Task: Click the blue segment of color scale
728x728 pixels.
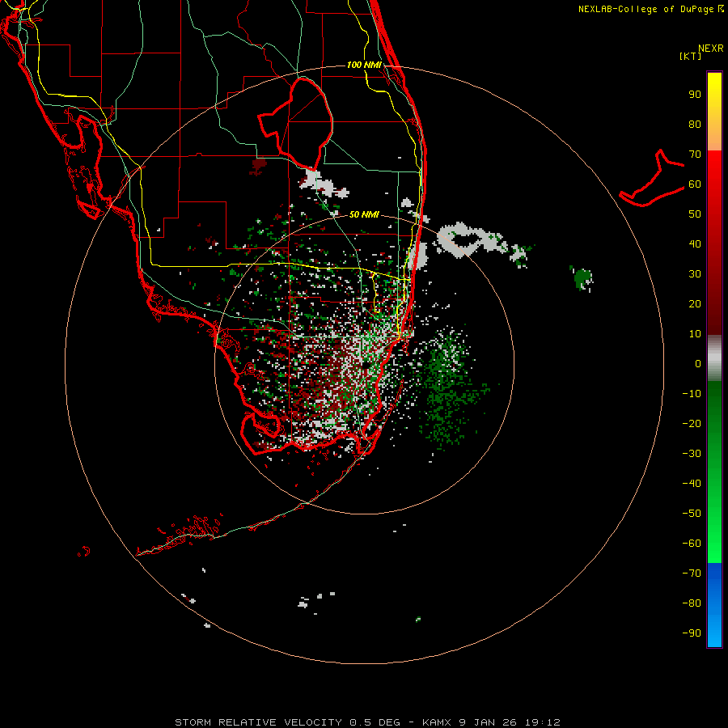Action: (x=714, y=604)
